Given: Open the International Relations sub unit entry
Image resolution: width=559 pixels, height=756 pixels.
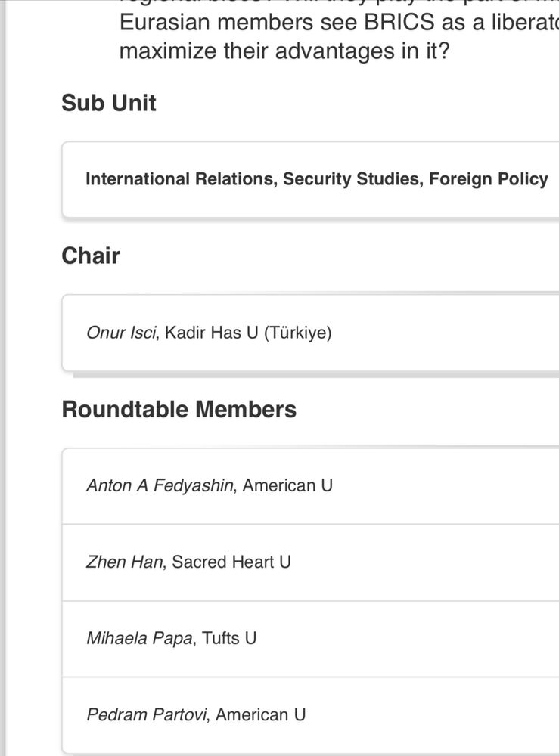Looking at the screenshot, I should [x=316, y=179].
